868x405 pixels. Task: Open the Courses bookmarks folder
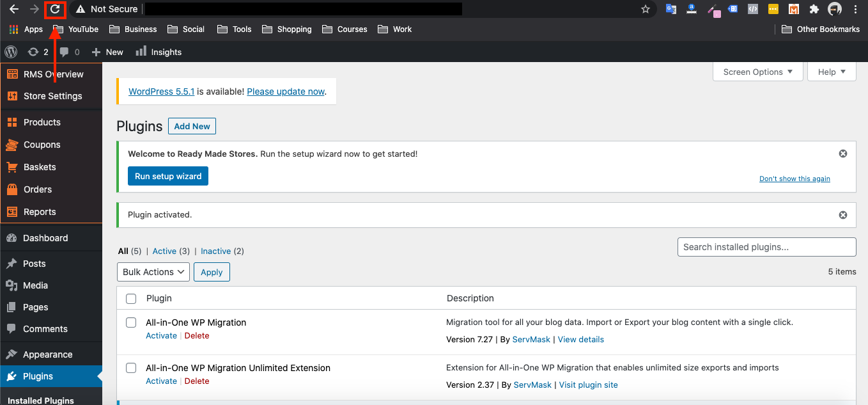[x=345, y=29]
